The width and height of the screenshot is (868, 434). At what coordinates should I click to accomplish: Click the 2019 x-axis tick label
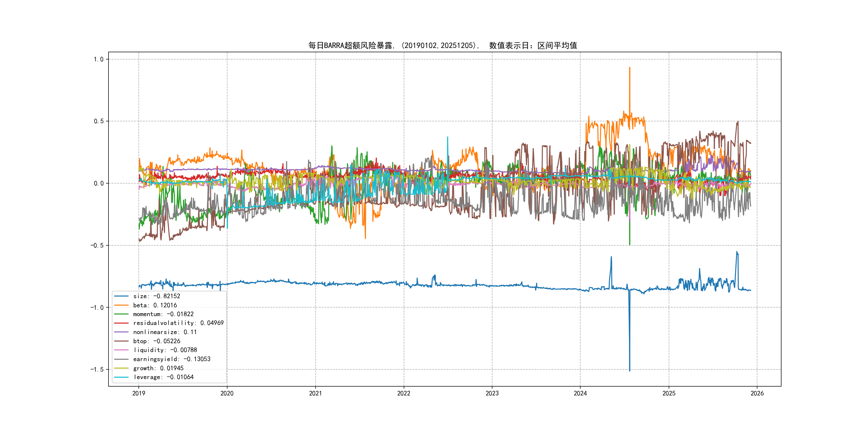click(139, 393)
